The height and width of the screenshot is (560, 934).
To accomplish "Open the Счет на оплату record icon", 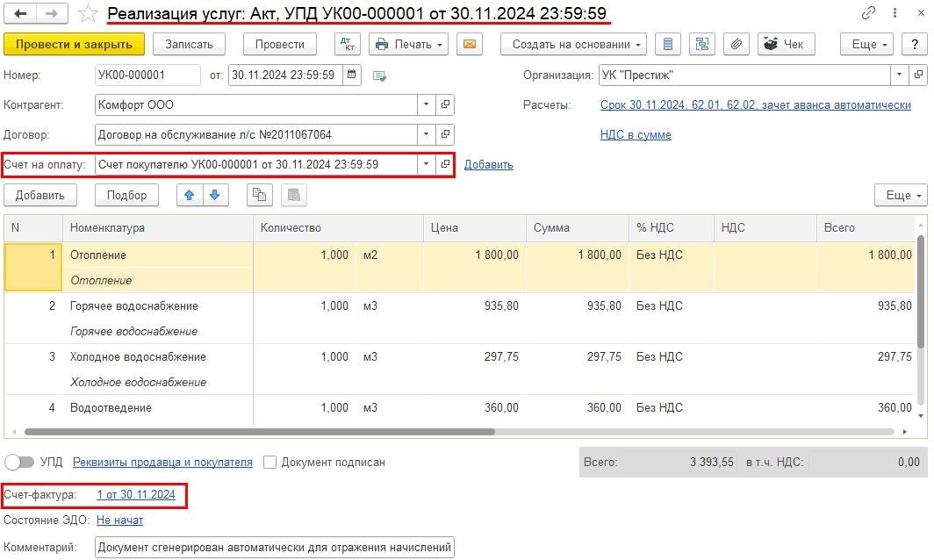I will [445, 164].
